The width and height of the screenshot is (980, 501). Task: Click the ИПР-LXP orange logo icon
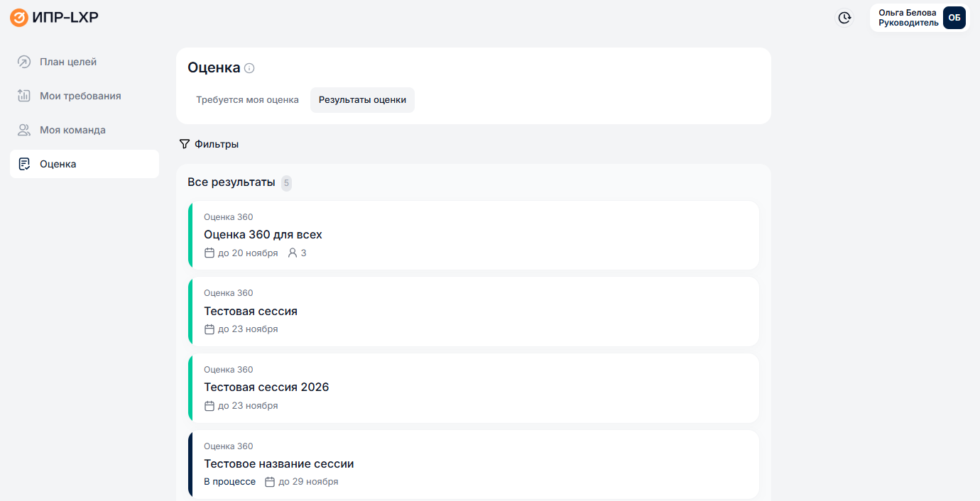pos(19,18)
